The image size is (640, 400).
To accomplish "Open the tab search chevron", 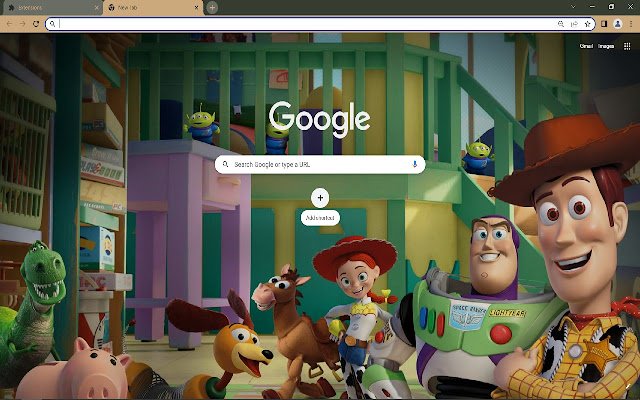I will pyautogui.click(x=573, y=7).
